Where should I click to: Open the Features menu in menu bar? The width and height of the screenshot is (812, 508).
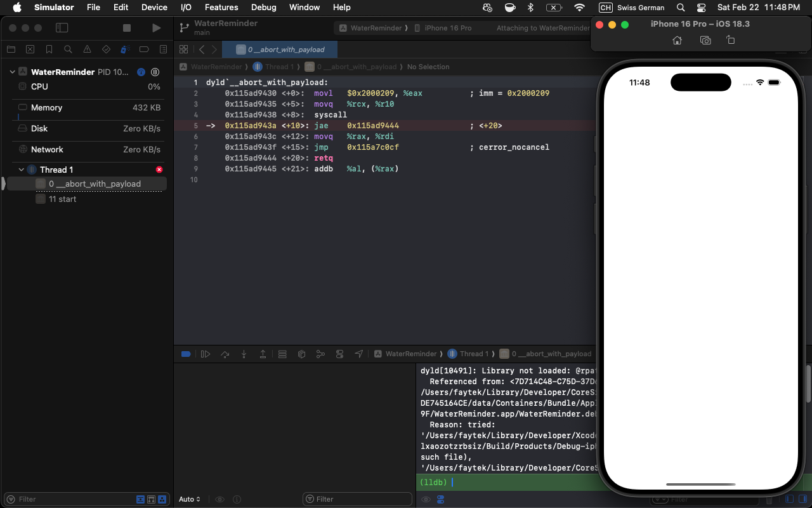[x=221, y=8]
